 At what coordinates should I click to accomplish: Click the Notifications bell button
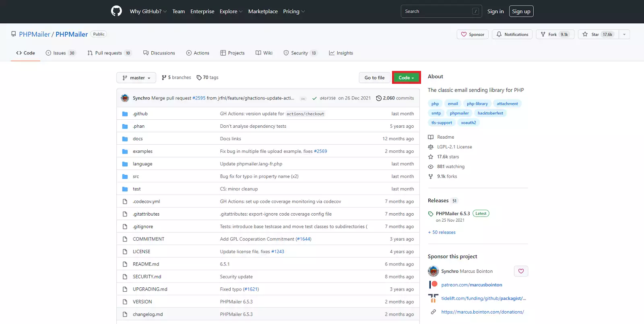click(x=512, y=34)
